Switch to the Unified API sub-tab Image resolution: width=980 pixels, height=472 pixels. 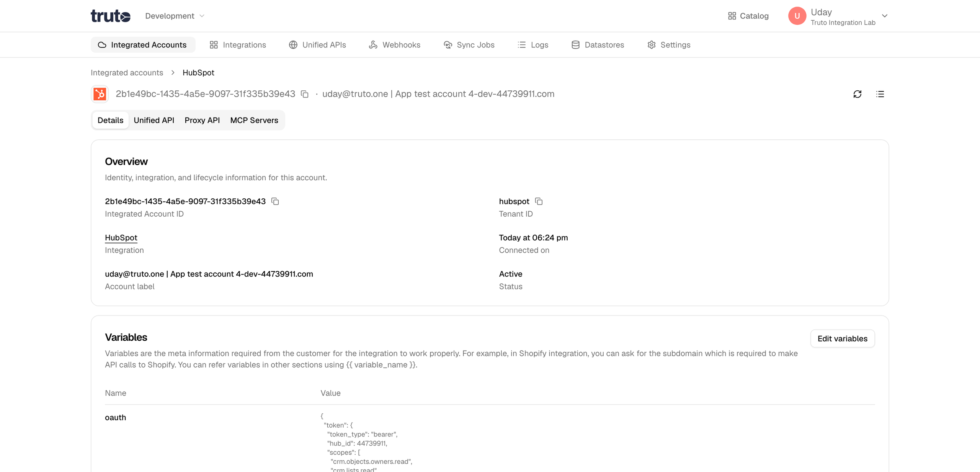pos(154,120)
